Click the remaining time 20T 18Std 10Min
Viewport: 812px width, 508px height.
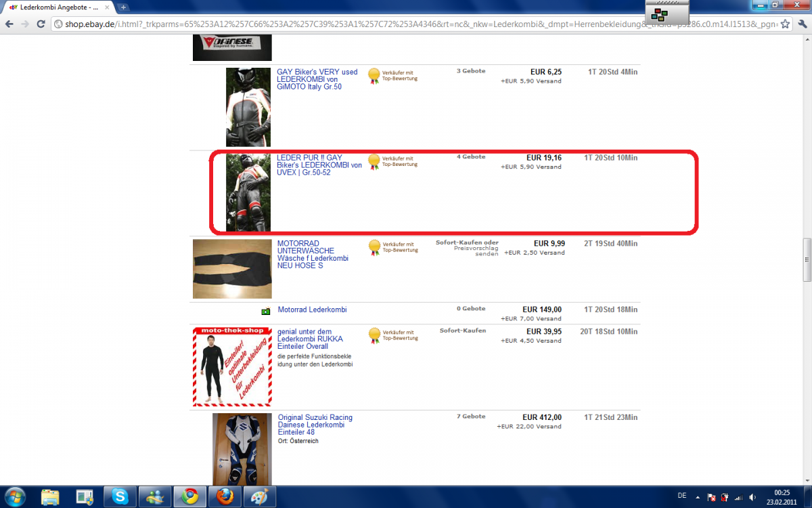pyautogui.click(x=608, y=332)
